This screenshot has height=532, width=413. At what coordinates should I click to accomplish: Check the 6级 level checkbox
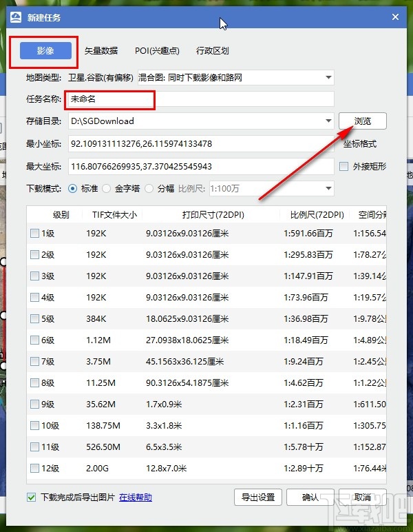click(x=34, y=340)
